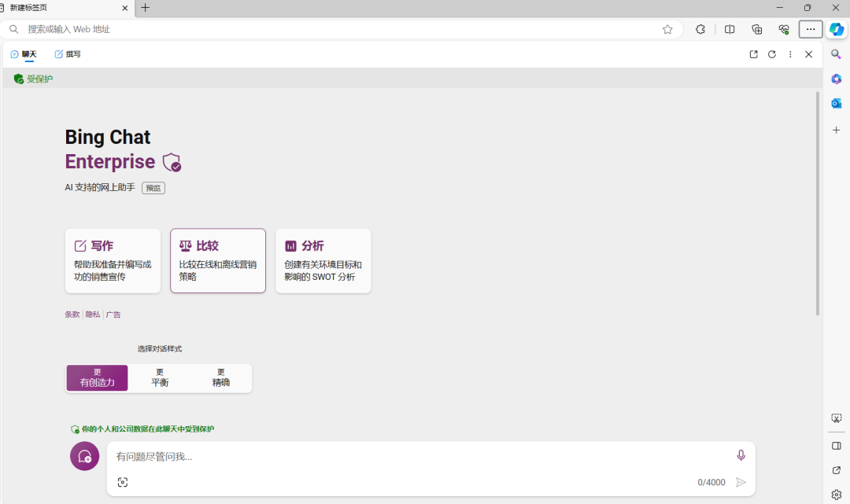Click the chat pane vertical scrollbar

818,204
